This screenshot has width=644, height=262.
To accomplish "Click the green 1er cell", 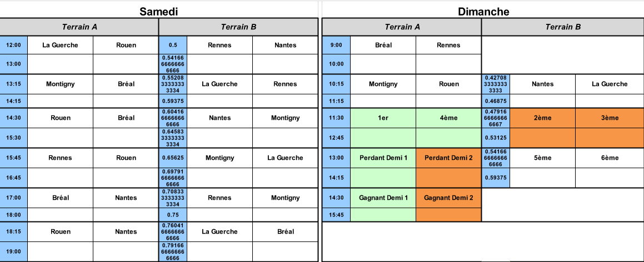I will coord(383,118).
